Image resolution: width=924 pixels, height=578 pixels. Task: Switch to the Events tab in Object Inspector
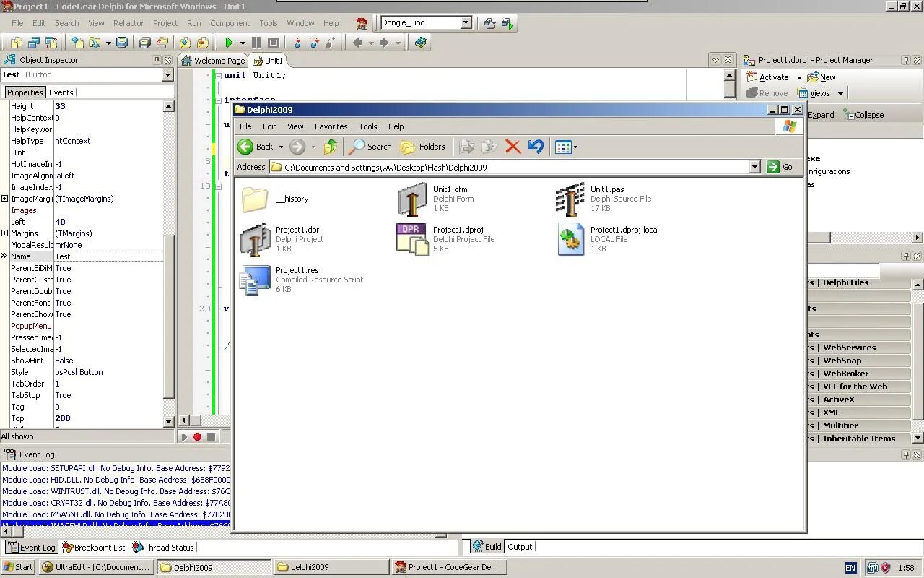click(x=61, y=92)
